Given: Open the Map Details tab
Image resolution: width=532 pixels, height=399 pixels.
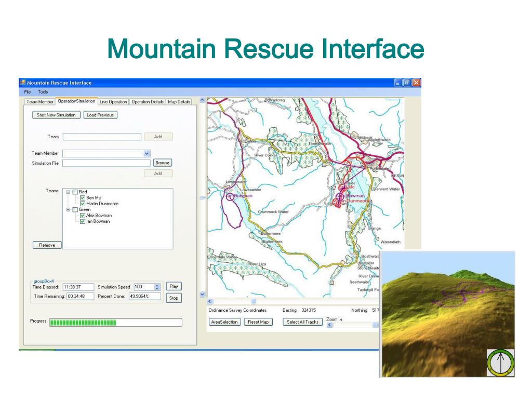Looking at the screenshot, I should pos(179,102).
